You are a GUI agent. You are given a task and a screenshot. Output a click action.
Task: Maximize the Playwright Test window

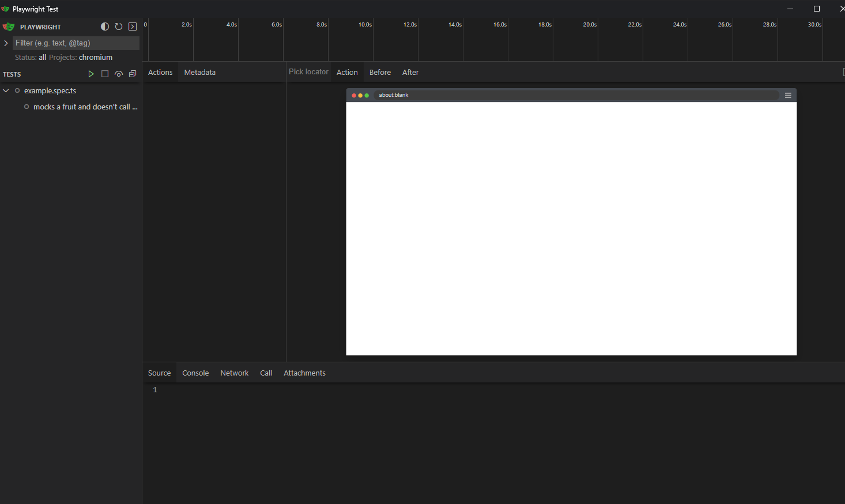tap(816, 9)
